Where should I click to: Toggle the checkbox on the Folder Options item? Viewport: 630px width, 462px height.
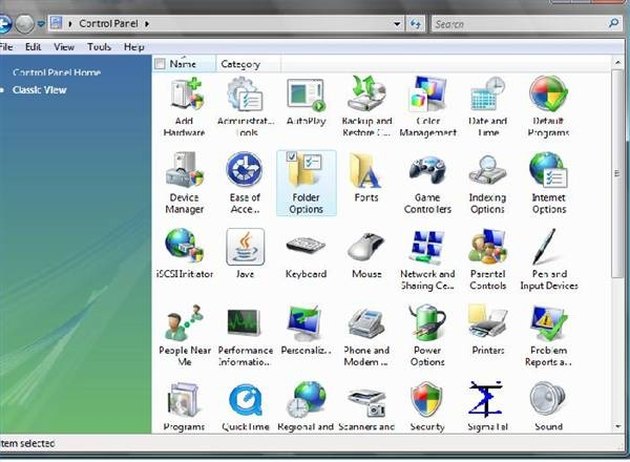click(x=292, y=156)
